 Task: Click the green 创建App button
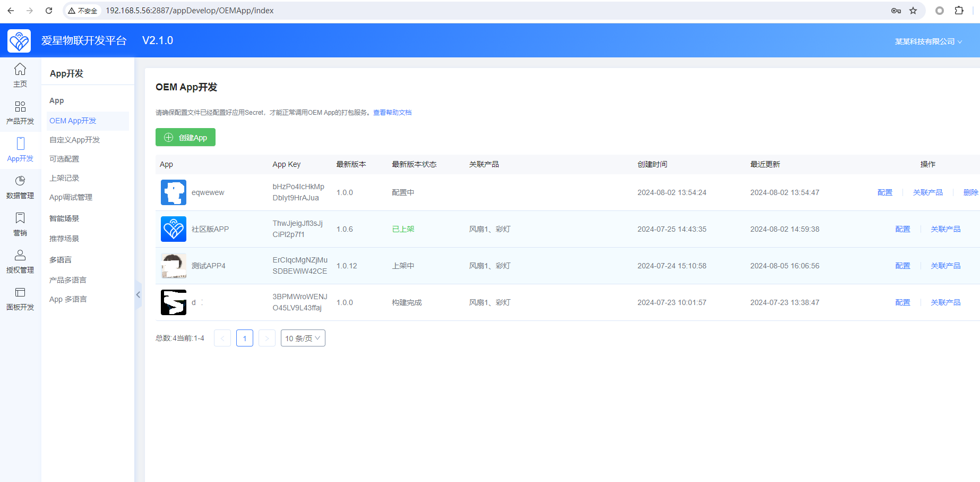pos(185,137)
